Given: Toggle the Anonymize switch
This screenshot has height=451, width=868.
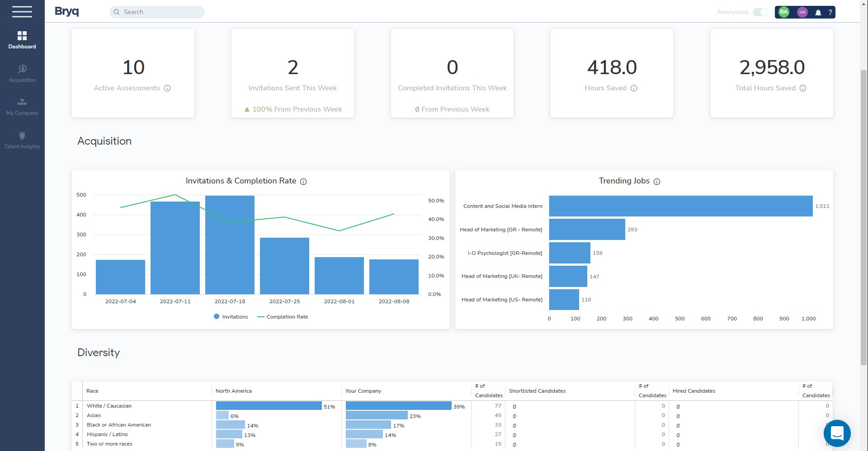Looking at the screenshot, I should 760,12.
